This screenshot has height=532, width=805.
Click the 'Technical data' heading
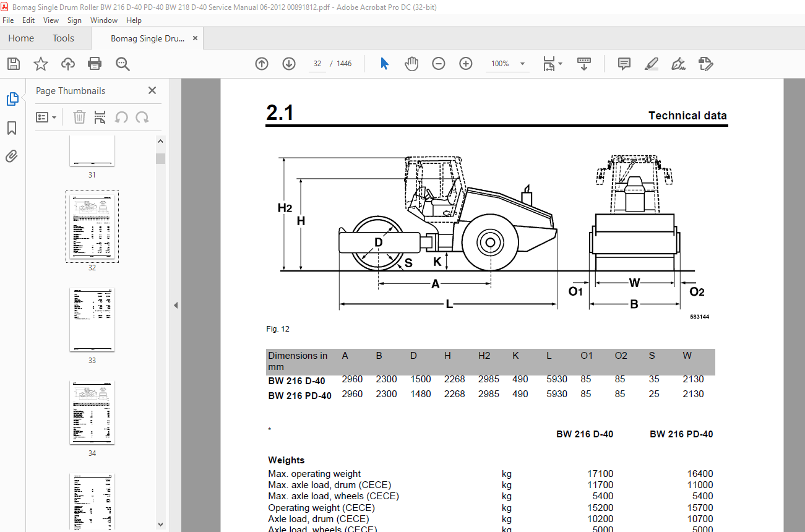[x=687, y=116]
